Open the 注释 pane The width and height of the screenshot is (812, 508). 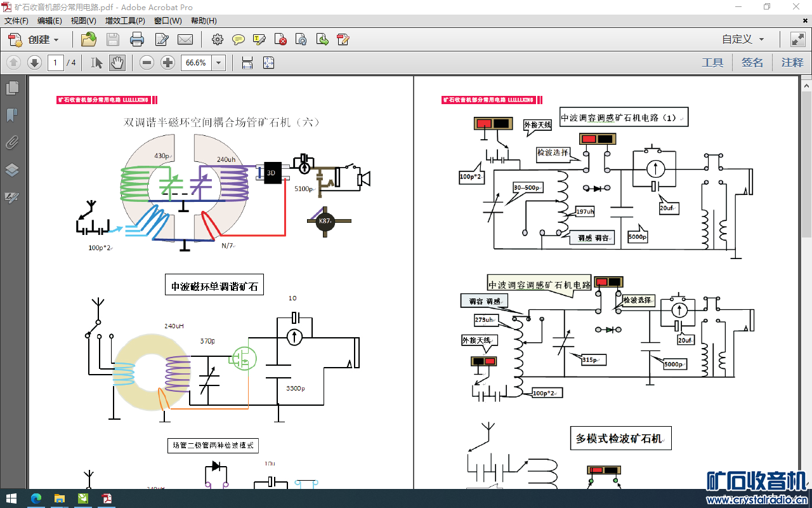(x=792, y=63)
